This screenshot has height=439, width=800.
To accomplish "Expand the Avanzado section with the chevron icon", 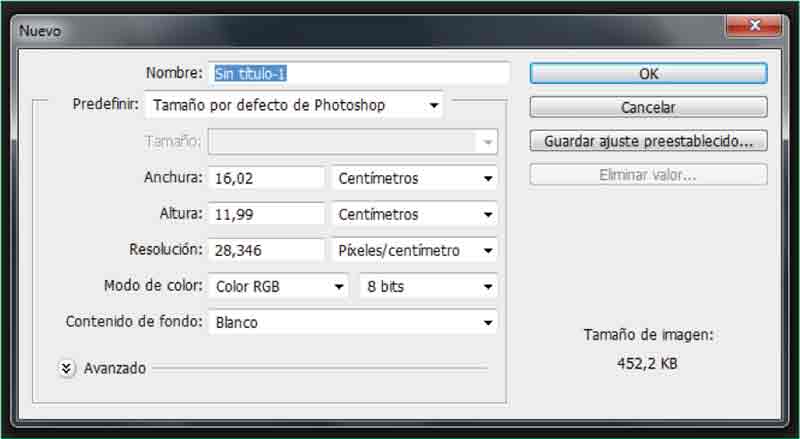I will pos(67,368).
